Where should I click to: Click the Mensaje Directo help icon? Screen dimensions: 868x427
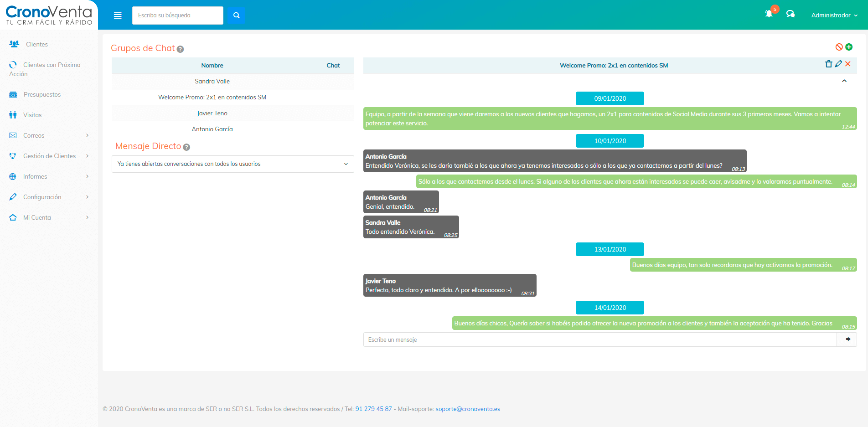(x=186, y=147)
